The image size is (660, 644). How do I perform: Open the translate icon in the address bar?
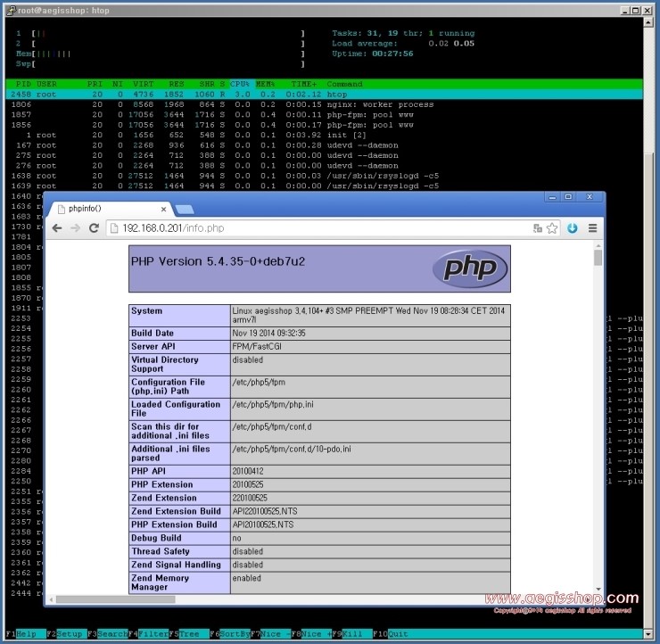tap(538, 228)
